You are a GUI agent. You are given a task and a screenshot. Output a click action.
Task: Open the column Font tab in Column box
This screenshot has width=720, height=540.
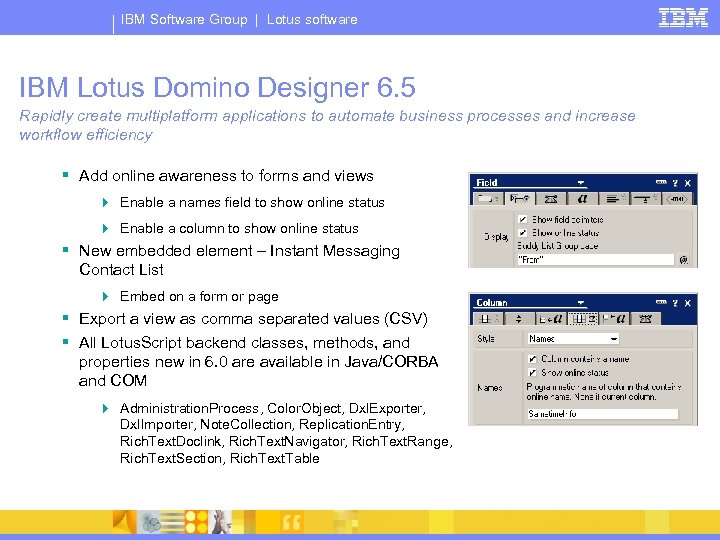click(551, 319)
